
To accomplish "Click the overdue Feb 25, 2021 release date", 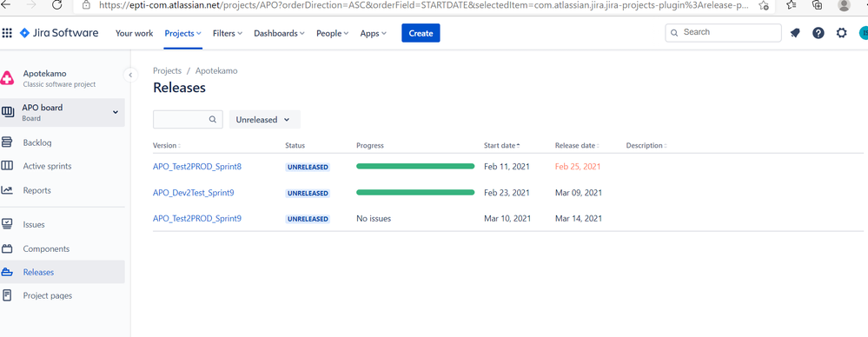I will (578, 167).
